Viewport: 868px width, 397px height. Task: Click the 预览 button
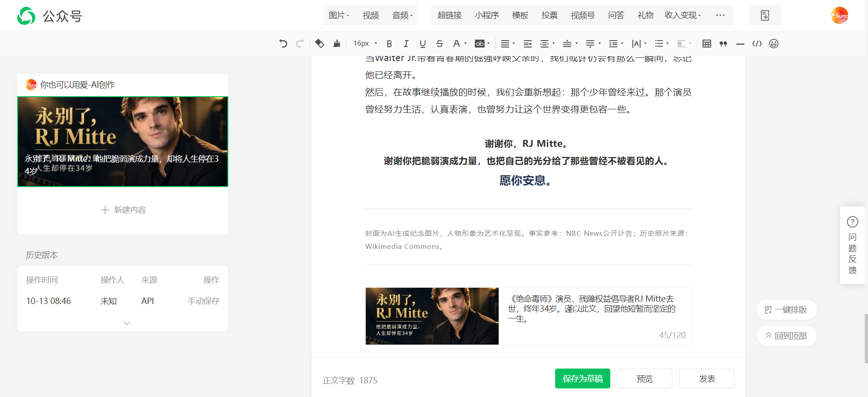click(x=644, y=378)
